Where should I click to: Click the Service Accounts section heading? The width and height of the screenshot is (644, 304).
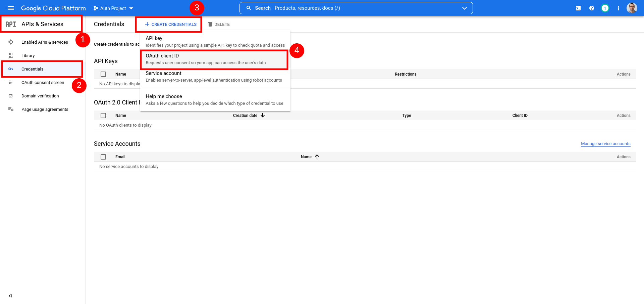pos(117,144)
